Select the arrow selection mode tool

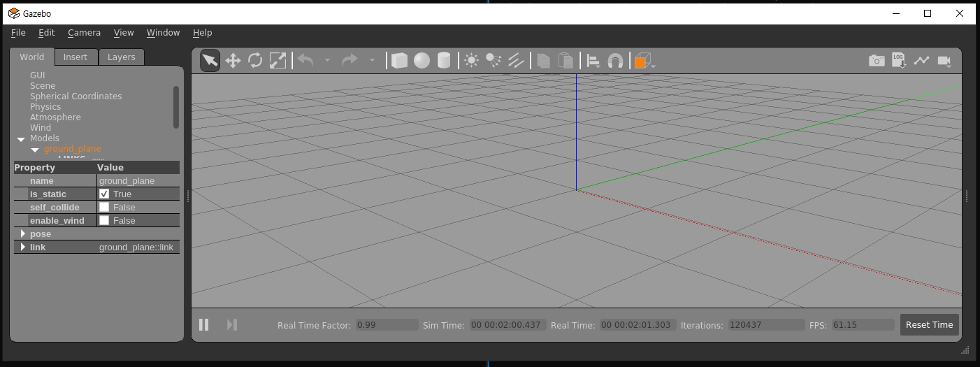210,61
